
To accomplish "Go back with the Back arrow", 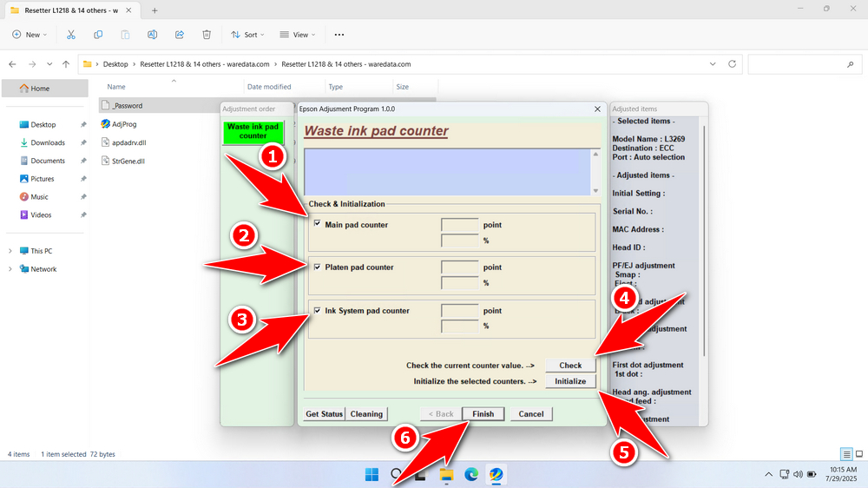I will (x=12, y=64).
